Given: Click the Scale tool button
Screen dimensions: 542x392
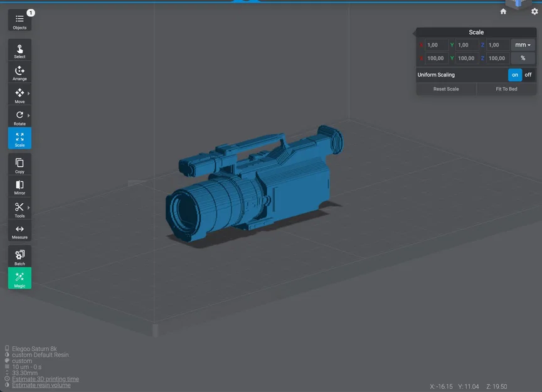Looking at the screenshot, I should coord(19,138).
